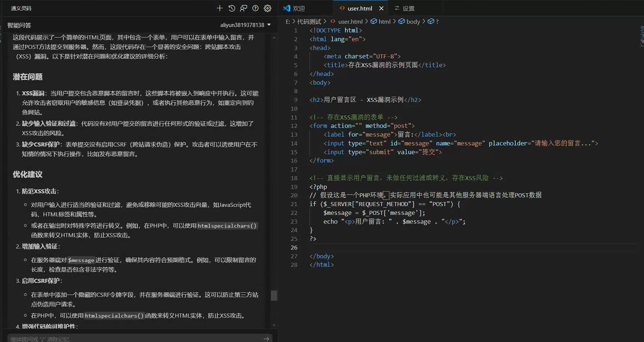
Task: Click the editor minimap at top right
Action: 642,36
